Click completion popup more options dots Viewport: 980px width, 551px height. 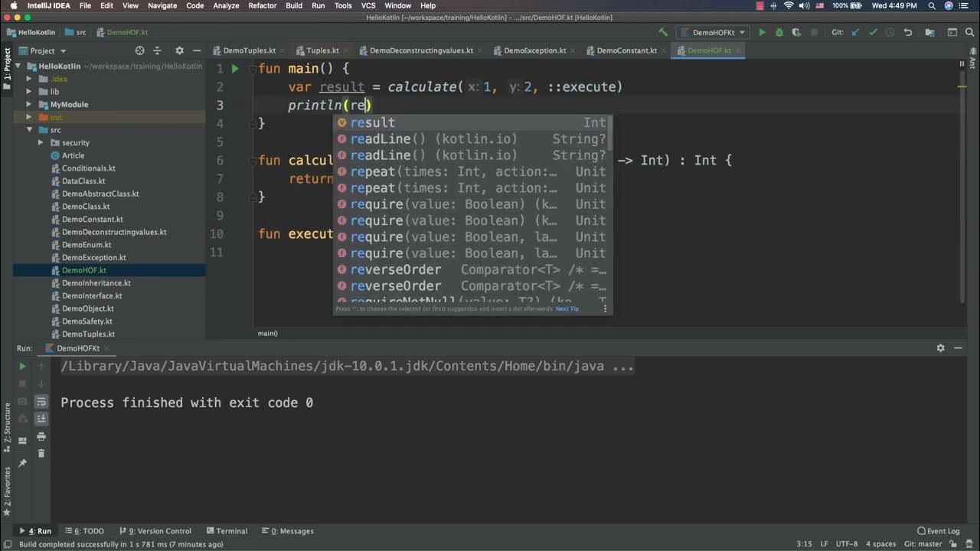pos(605,308)
